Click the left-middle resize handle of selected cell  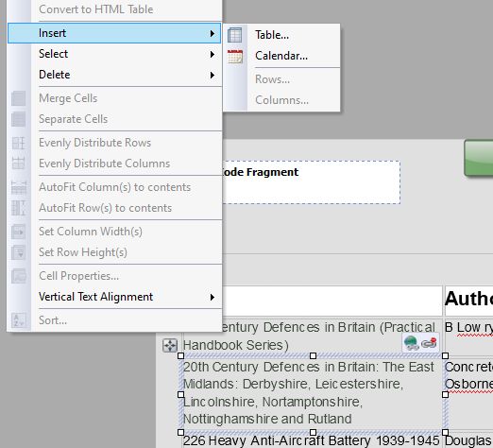[x=180, y=394]
